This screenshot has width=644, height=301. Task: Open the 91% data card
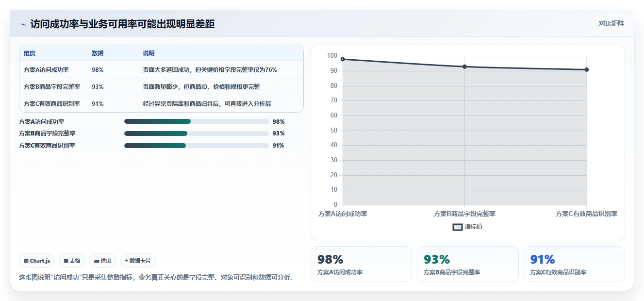[x=574, y=264]
